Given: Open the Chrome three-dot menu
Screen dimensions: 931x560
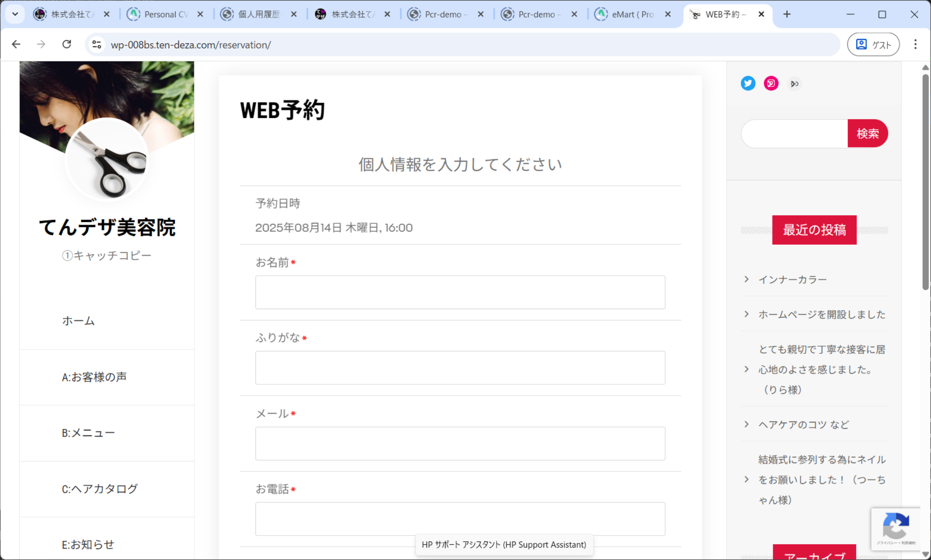Looking at the screenshot, I should point(915,44).
